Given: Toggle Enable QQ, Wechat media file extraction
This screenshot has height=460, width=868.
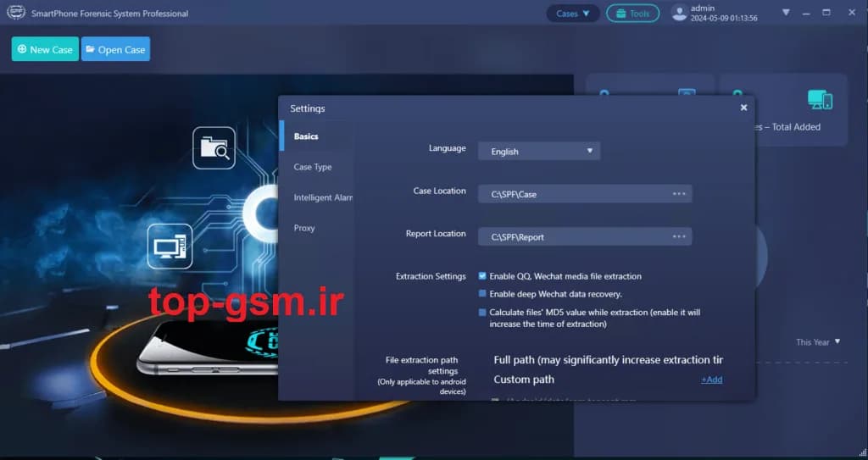Looking at the screenshot, I should (482, 275).
